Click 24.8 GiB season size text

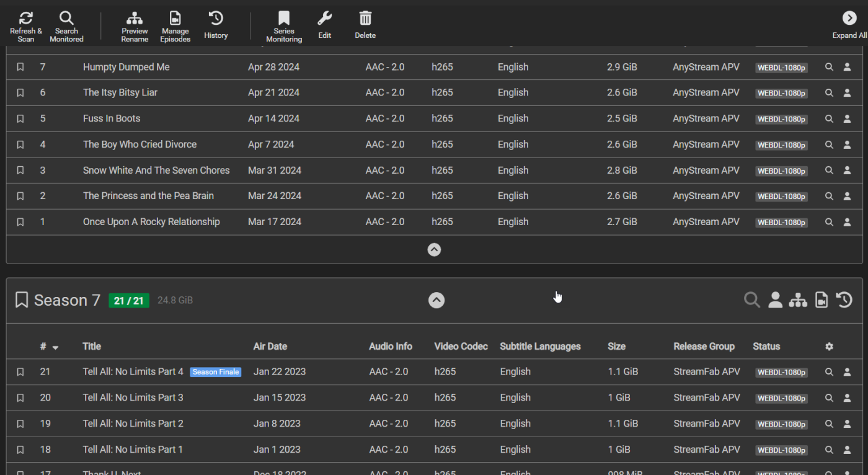click(175, 301)
